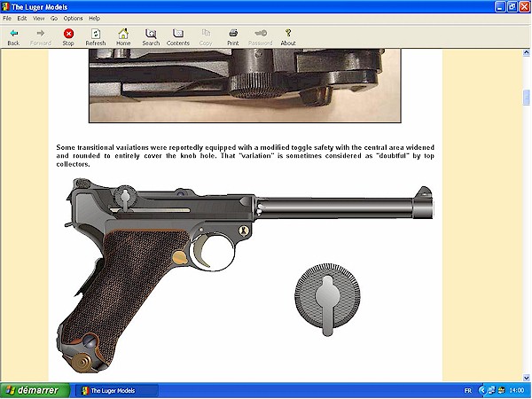Open the Search tool
This screenshot has width=532, height=399.
pos(151,37)
